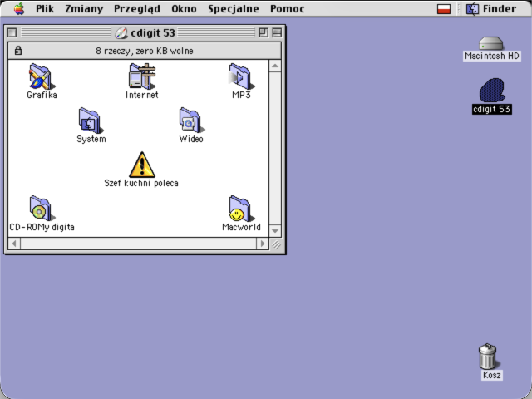Open the Pomoc menu
Viewport: 532px width, 399px height.
(x=288, y=9)
